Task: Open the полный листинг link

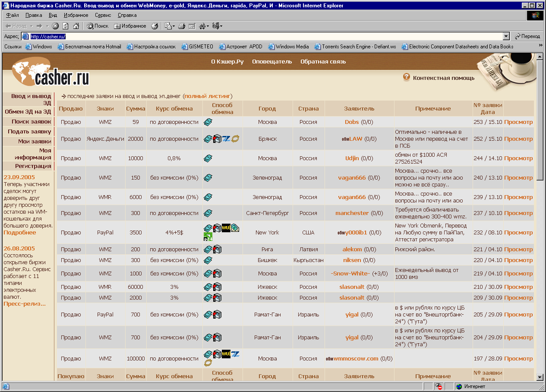Action: tap(208, 96)
